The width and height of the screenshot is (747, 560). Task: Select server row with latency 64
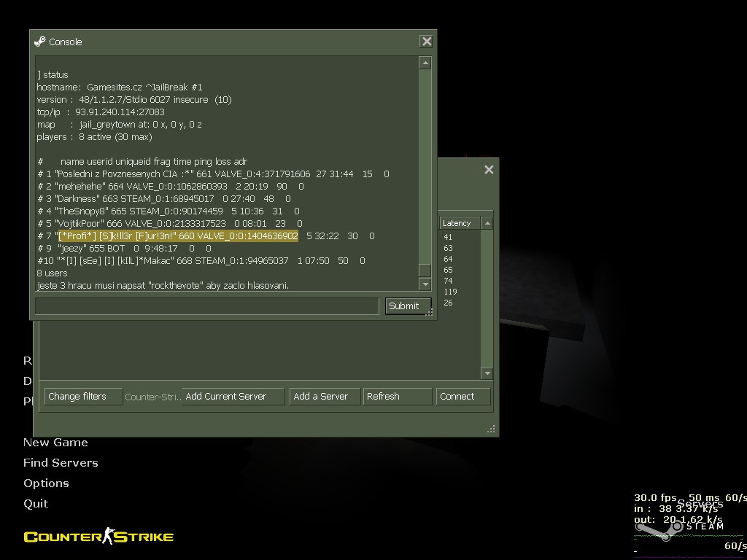448,259
